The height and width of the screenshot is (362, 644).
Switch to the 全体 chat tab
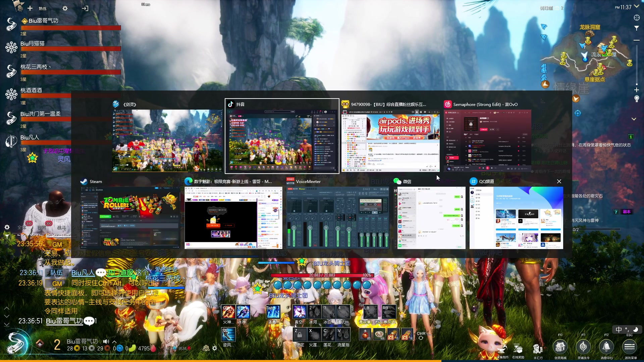[22, 228]
